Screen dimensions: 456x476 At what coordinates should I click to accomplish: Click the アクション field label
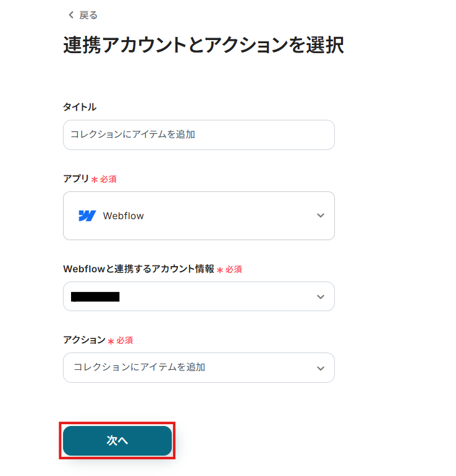(x=84, y=340)
